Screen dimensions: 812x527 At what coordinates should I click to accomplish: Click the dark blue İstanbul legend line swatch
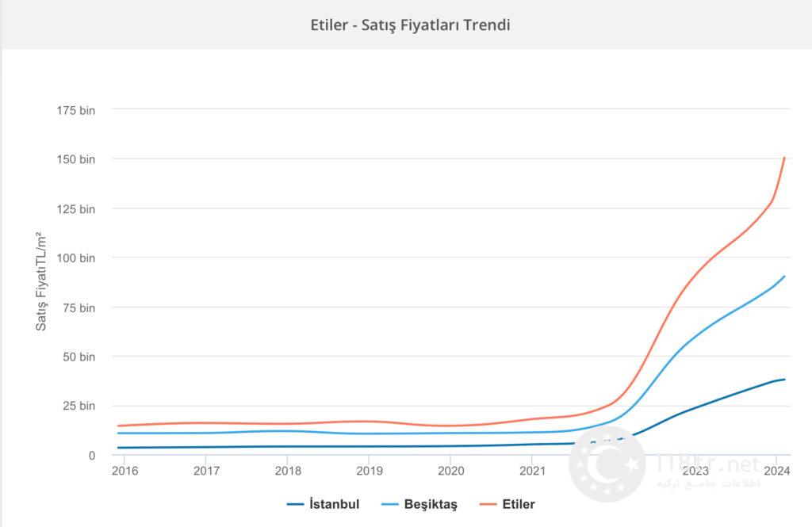click(x=295, y=504)
